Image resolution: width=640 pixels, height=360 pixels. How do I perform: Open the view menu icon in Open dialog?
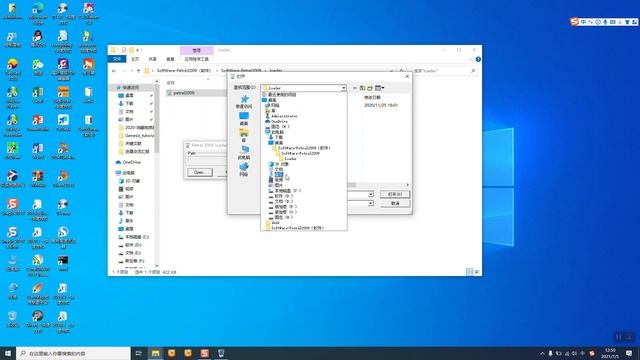coord(379,88)
